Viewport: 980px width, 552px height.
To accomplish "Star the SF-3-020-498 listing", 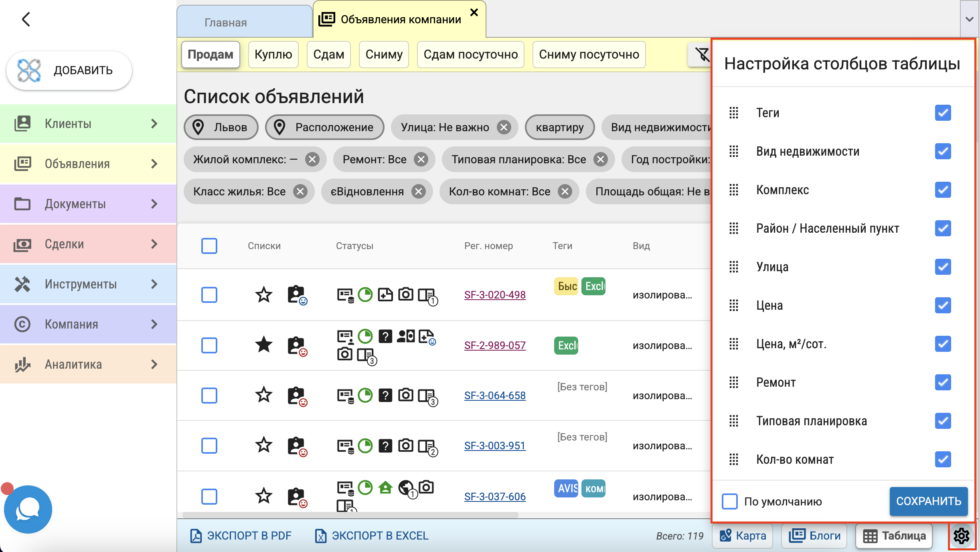I will [263, 294].
